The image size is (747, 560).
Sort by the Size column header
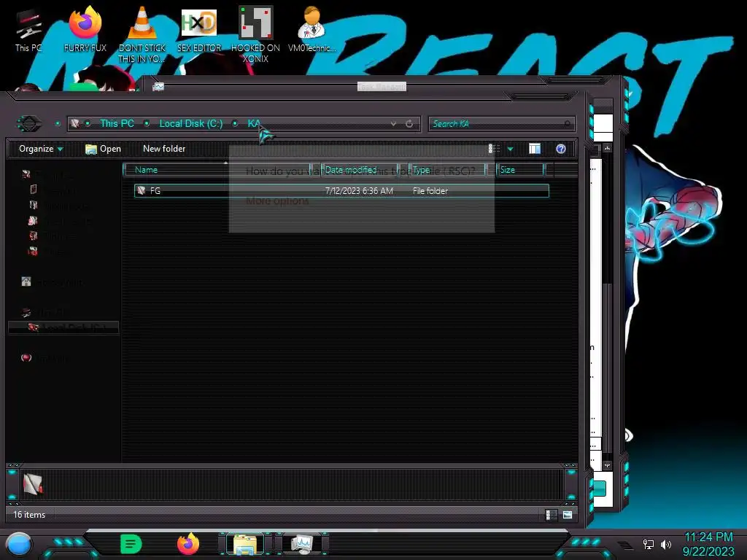point(520,170)
